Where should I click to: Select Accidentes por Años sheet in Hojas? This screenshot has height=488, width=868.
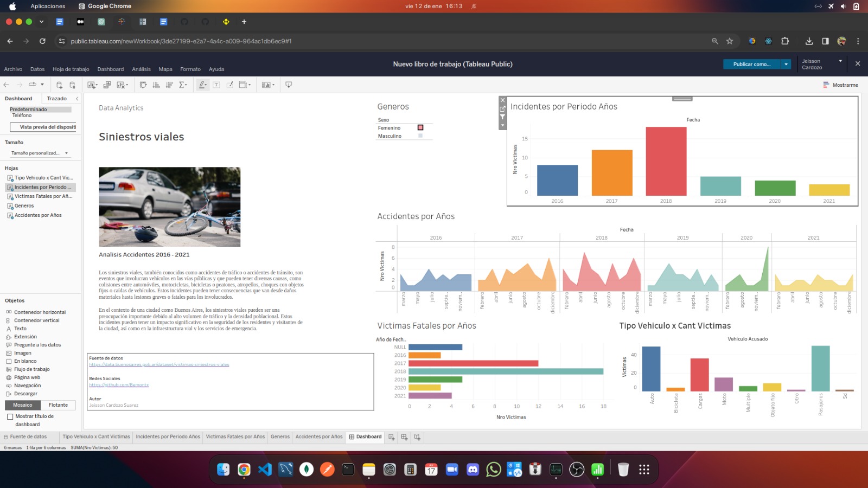(x=38, y=215)
